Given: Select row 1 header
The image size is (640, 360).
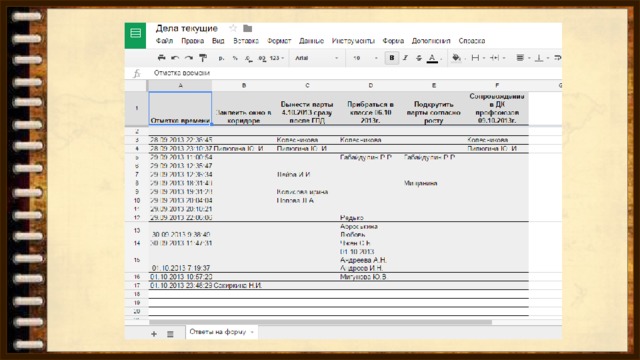Looking at the screenshot, I should tap(137, 108).
